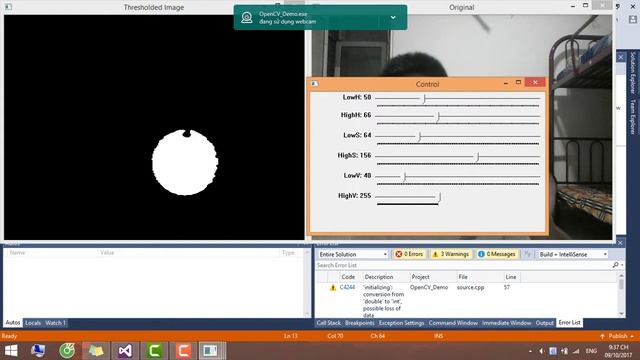Sort by the Line column header

click(511, 277)
